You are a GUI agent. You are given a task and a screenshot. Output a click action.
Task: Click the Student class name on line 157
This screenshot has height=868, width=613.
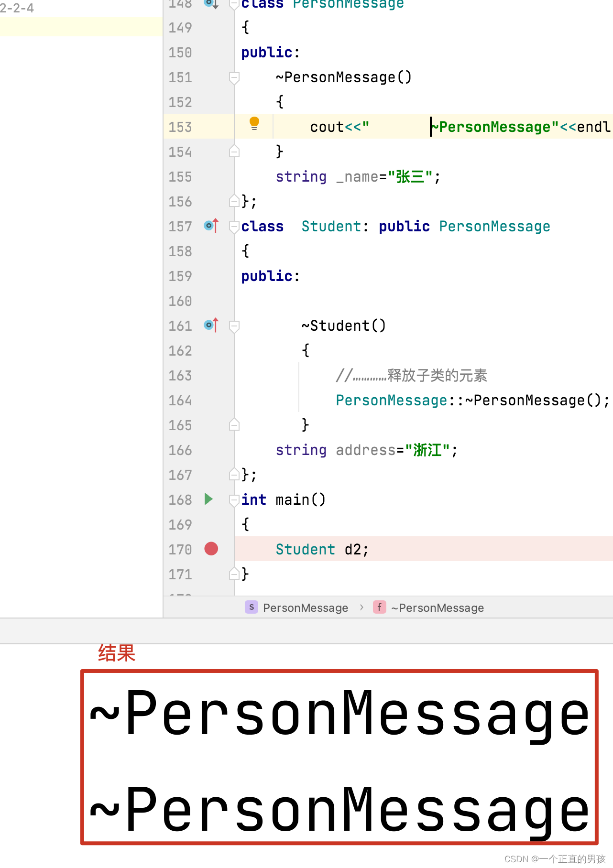[x=331, y=227]
